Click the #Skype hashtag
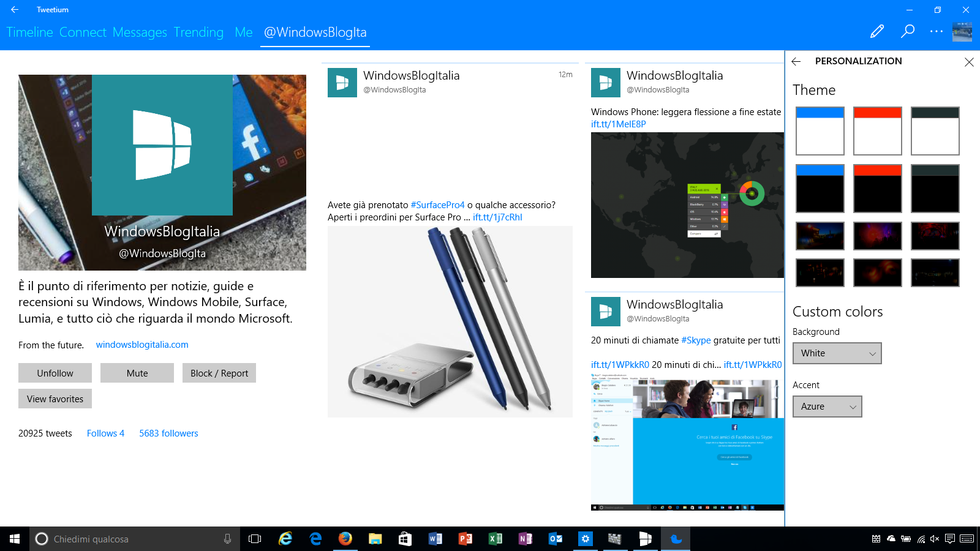 [x=696, y=340]
